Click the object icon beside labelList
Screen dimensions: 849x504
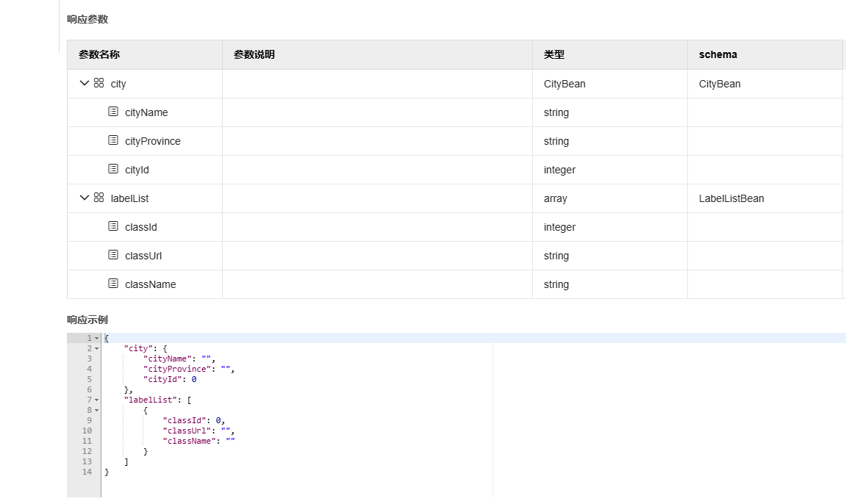99,198
